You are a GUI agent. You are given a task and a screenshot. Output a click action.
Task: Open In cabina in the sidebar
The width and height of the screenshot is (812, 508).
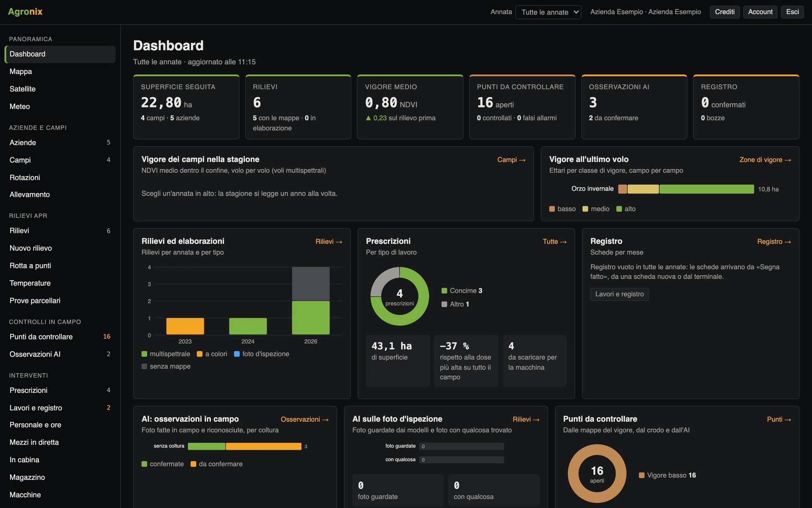tap(60, 460)
